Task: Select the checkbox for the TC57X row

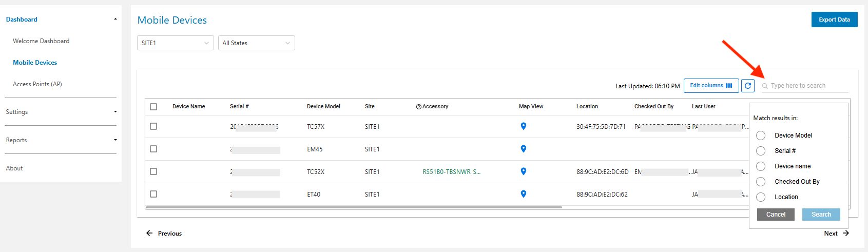Action: click(153, 126)
